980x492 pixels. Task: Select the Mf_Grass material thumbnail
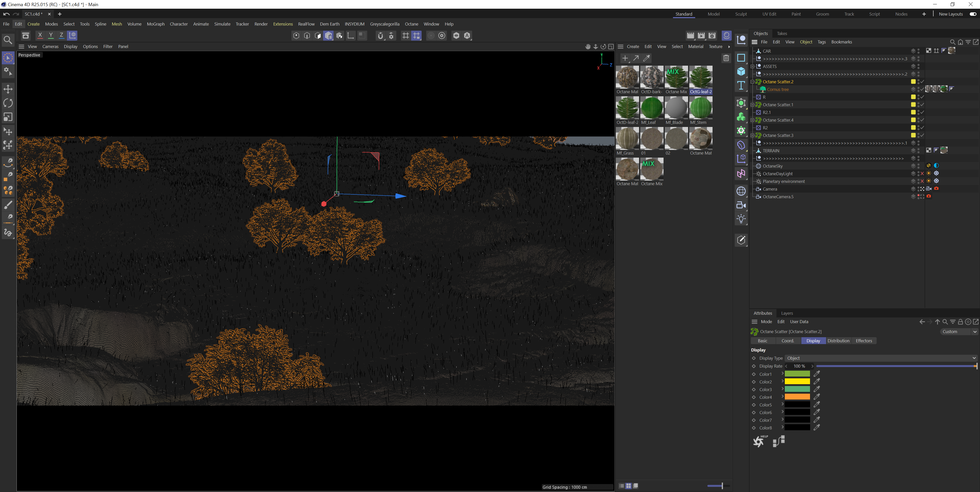tap(627, 139)
